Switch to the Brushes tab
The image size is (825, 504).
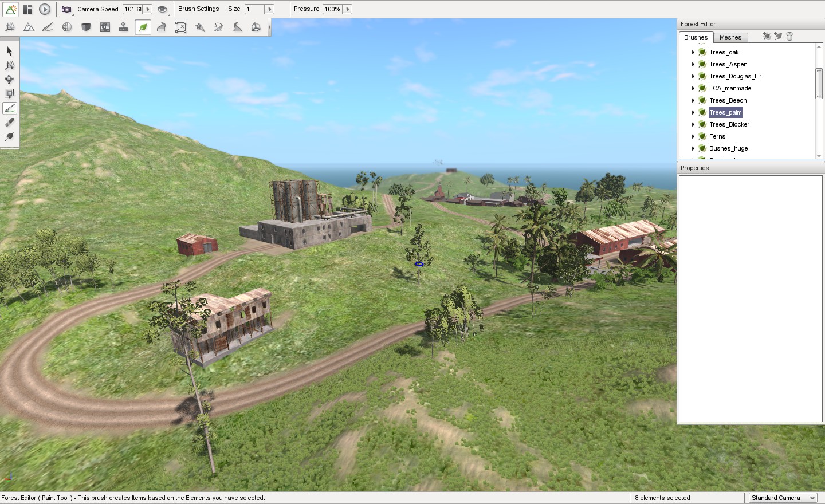click(x=696, y=37)
